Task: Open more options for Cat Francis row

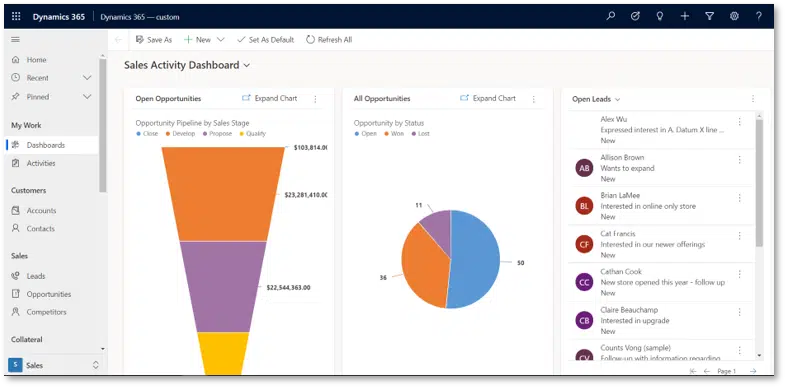Action: pos(739,236)
